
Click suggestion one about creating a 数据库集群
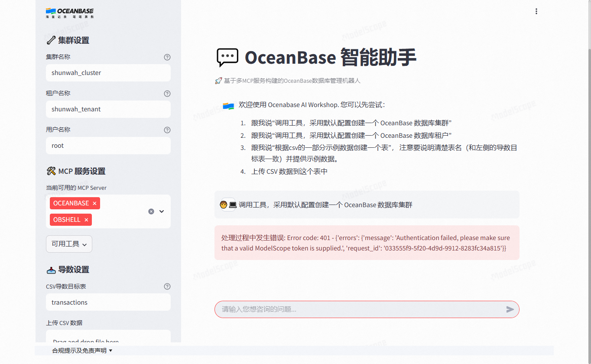(x=351, y=123)
